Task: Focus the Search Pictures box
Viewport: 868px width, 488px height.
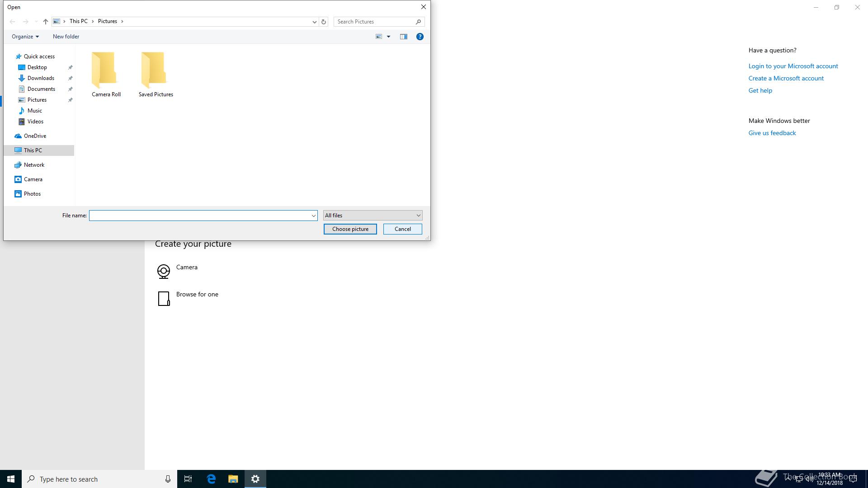Action: click(x=375, y=22)
